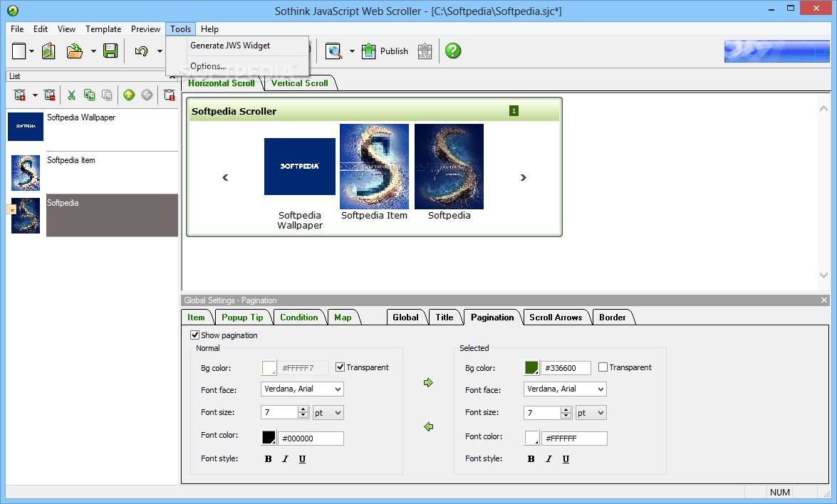Viewport: 837px width, 504px height.
Task: Toggle Italic in Normal font style
Action: 285,458
